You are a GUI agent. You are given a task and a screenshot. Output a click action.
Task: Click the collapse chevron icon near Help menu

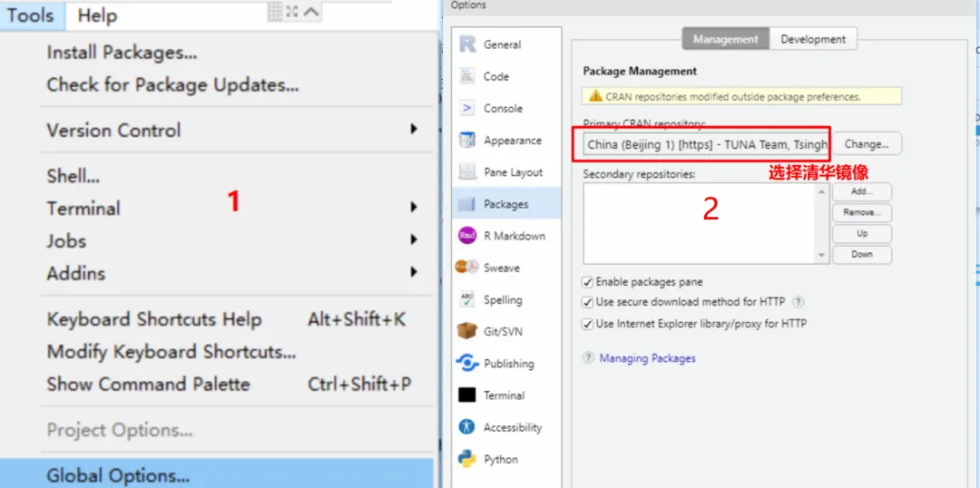311,11
